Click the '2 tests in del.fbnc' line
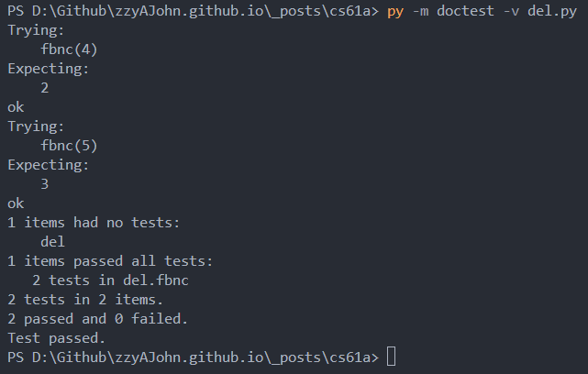The height and width of the screenshot is (374, 588). click(110, 280)
